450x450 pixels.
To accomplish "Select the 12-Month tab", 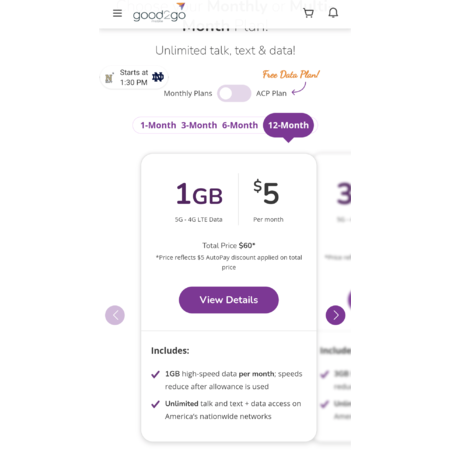I will click(x=288, y=125).
